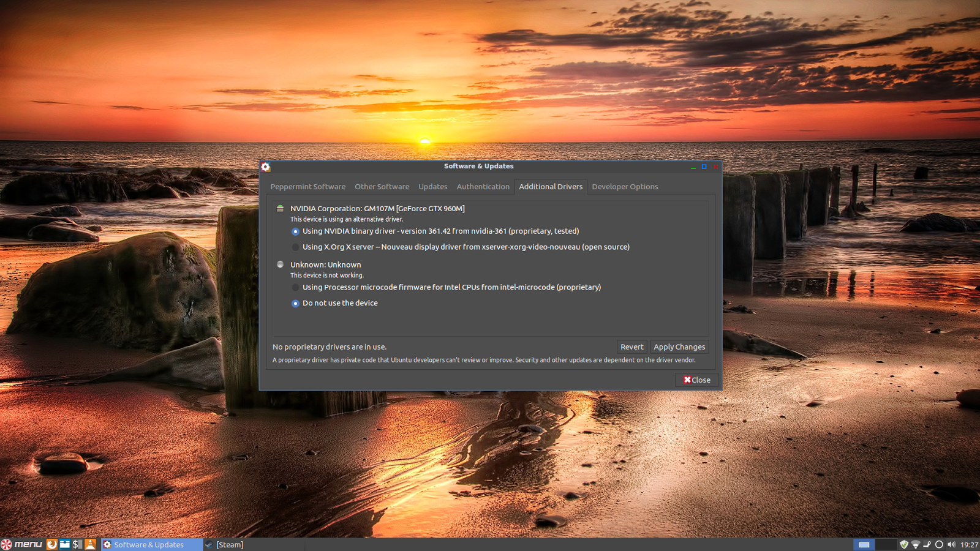
Task: Open the Wi-Fi network tray icon
Action: coord(916,544)
